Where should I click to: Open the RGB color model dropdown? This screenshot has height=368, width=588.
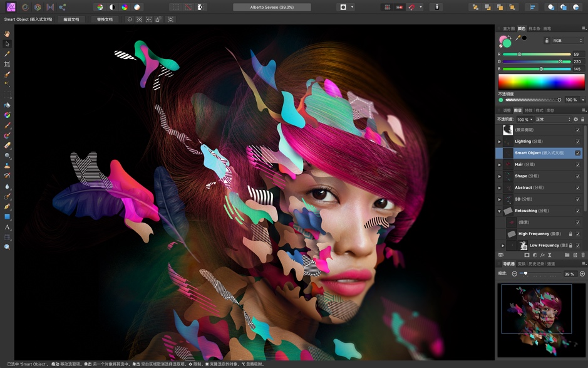pyautogui.click(x=567, y=41)
